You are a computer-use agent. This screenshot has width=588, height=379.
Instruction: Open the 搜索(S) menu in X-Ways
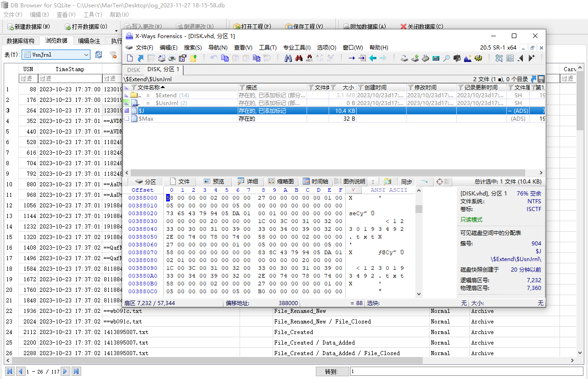(x=193, y=47)
